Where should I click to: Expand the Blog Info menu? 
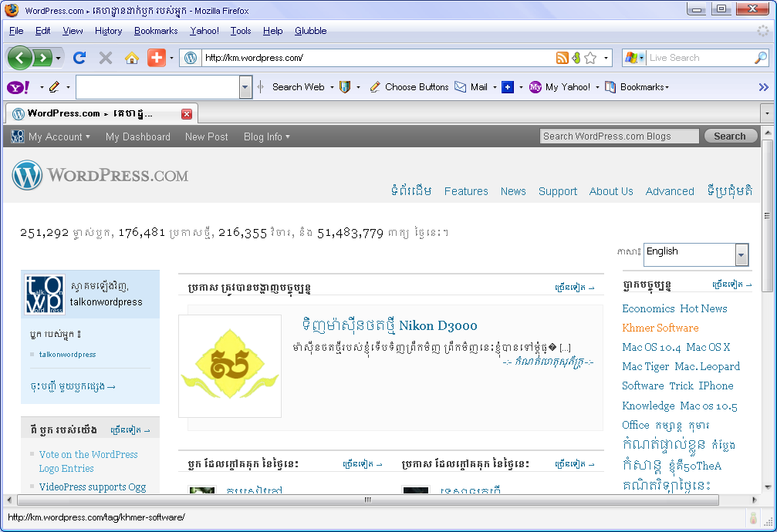coord(267,136)
